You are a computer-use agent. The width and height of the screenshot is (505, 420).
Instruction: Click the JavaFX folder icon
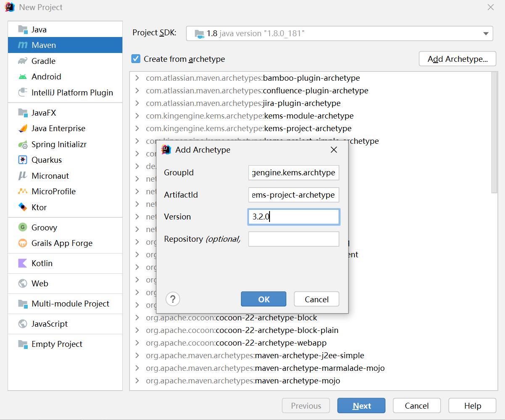coord(23,113)
